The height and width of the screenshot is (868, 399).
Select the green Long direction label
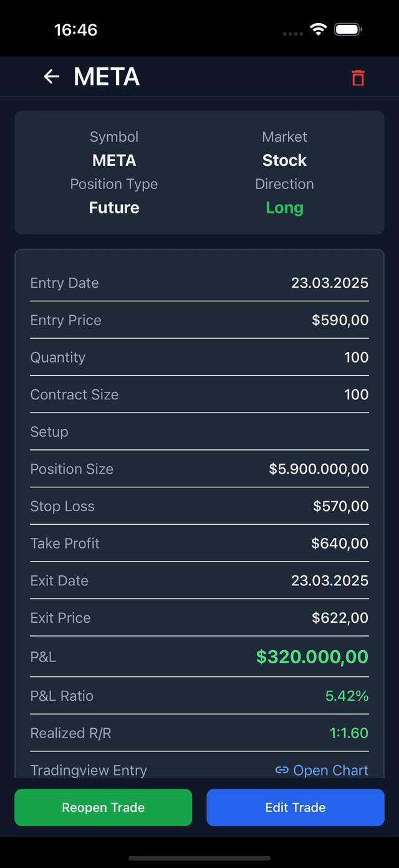(x=284, y=207)
